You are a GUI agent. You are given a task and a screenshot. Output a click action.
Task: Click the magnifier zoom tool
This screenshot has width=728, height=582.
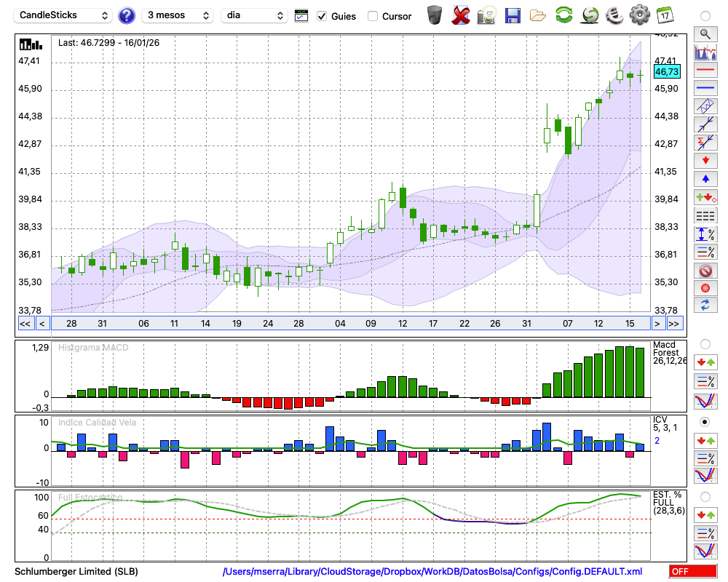coord(705,33)
